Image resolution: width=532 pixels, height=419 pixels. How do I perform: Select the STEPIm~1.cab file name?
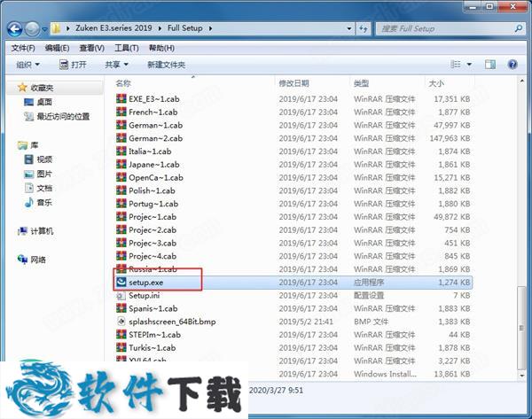click(x=154, y=335)
